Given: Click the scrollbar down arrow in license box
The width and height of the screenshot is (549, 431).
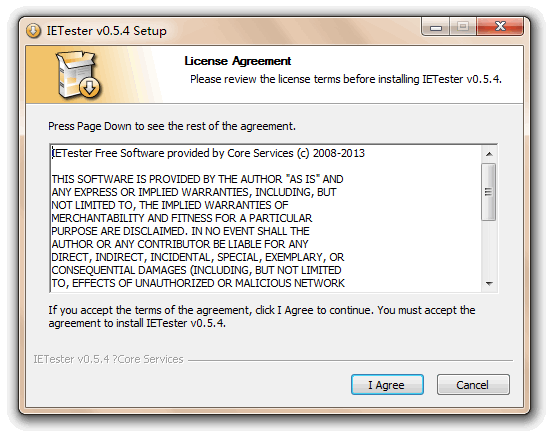Looking at the screenshot, I should [489, 283].
